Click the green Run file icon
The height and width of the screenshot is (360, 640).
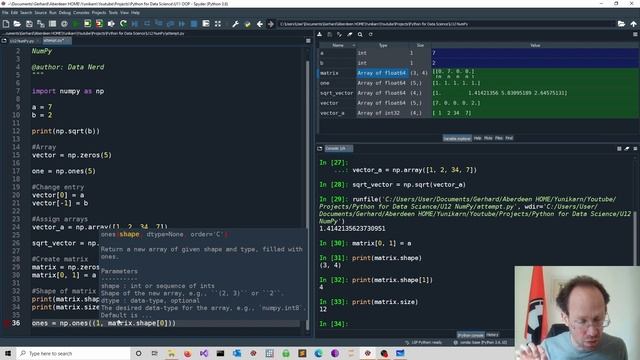[76, 24]
